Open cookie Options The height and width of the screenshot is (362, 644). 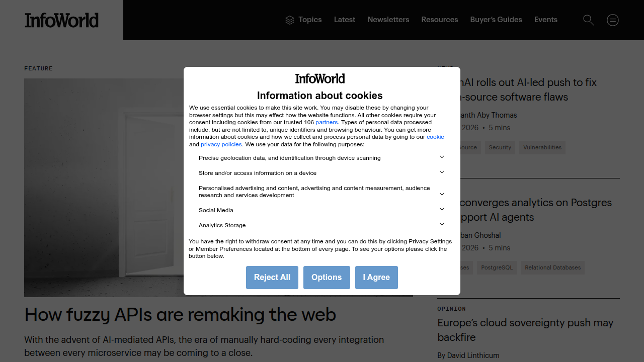click(327, 278)
